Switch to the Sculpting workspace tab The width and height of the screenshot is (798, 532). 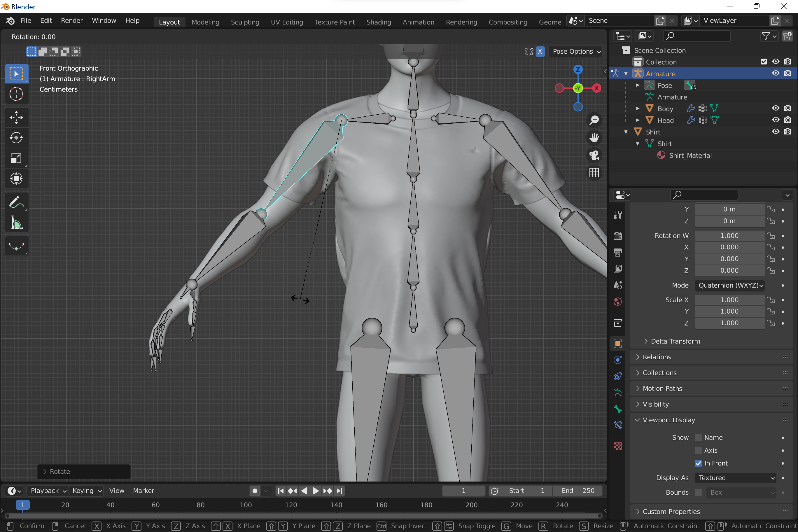pyautogui.click(x=245, y=22)
